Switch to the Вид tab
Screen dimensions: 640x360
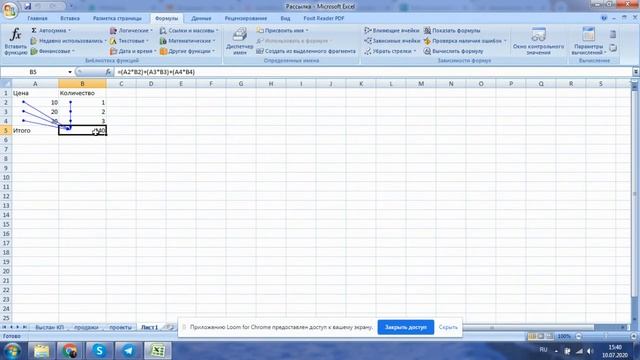pyautogui.click(x=285, y=18)
